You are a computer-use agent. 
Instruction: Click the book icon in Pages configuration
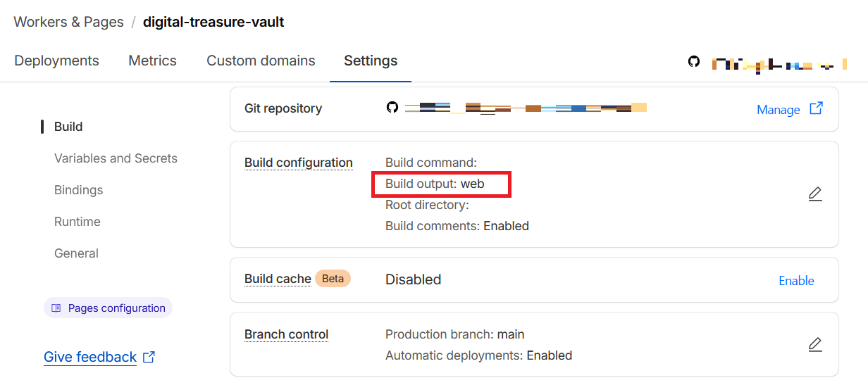click(x=56, y=308)
